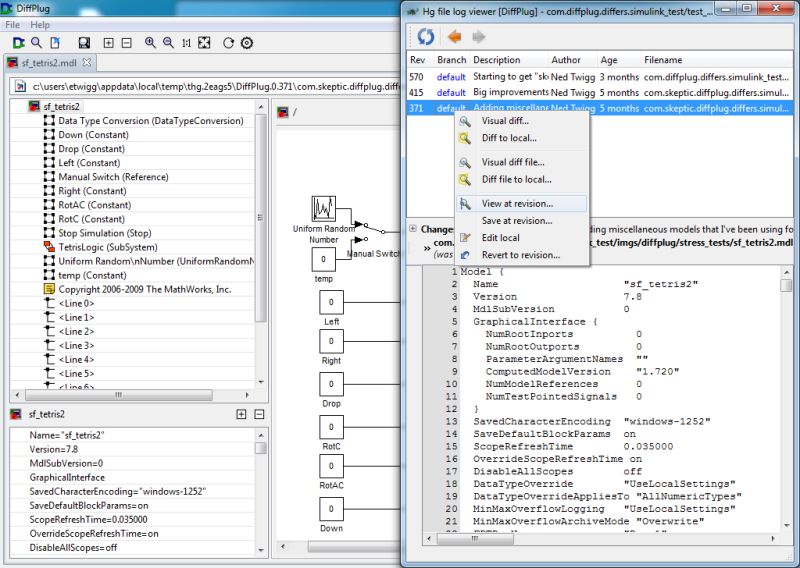Expand all in sf_tetris2 properties panel

(x=241, y=414)
